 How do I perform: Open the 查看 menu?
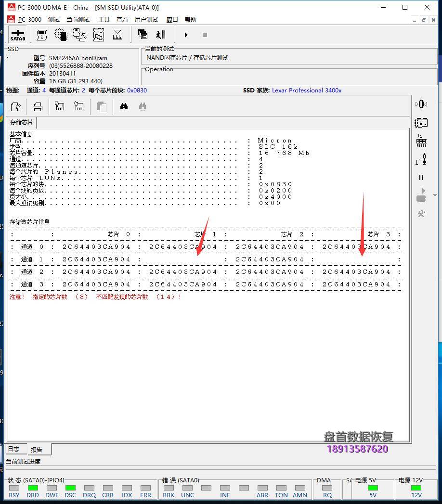pyautogui.click(x=122, y=20)
